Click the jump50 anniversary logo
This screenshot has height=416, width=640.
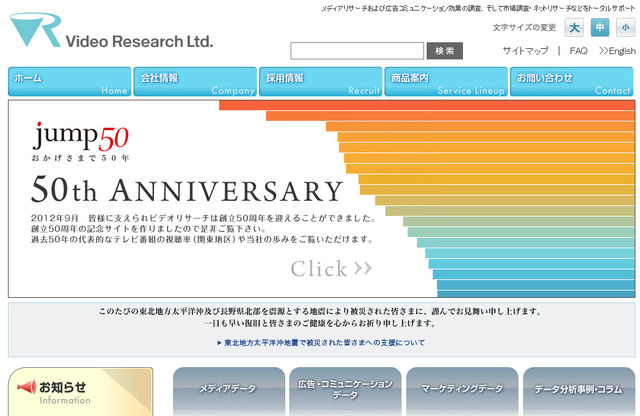point(80,141)
